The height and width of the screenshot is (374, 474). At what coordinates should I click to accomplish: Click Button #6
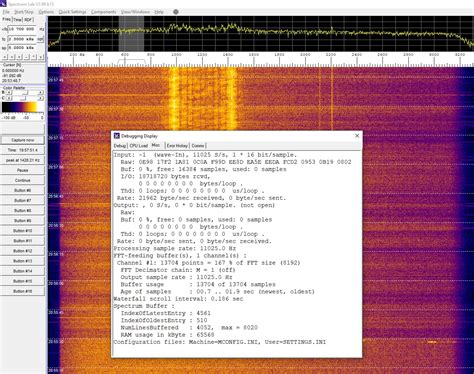tap(23, 190)
